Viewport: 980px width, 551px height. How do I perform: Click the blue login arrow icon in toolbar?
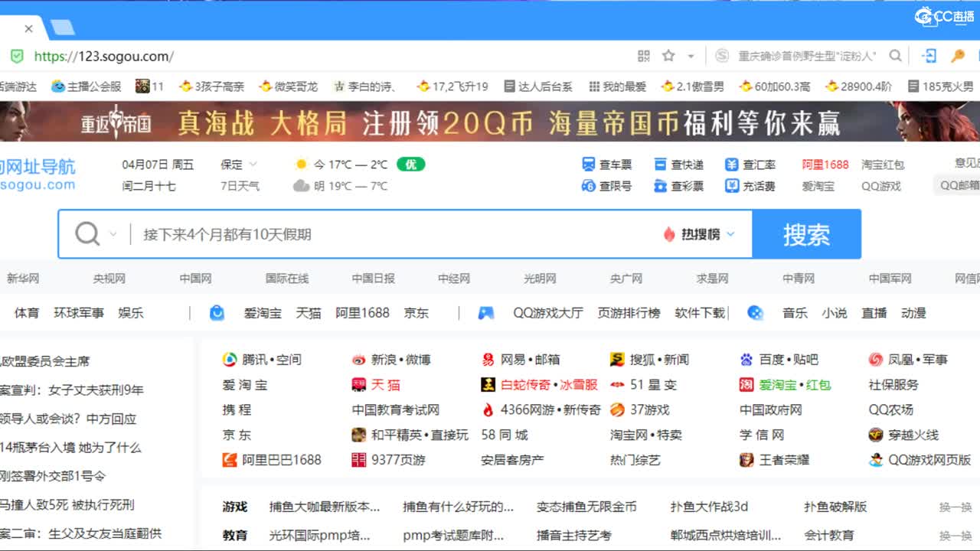coord(929,56)
